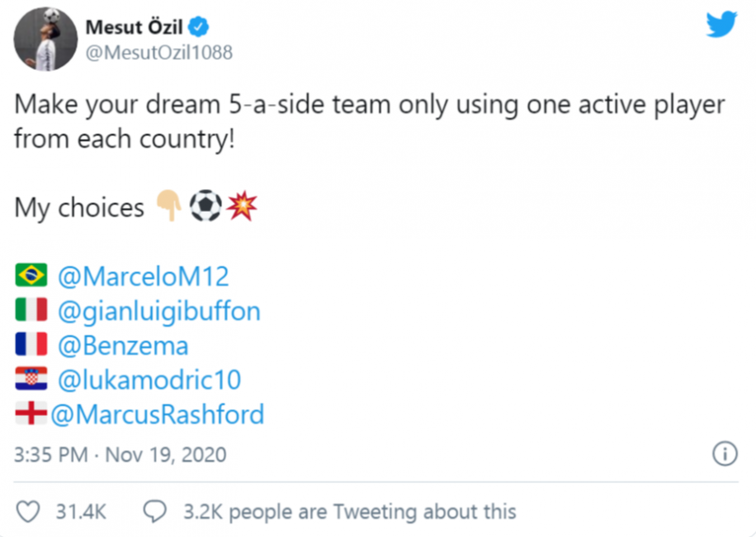Click the reply speech bubble icon
The image size is (756, 537).
point(154,511)
